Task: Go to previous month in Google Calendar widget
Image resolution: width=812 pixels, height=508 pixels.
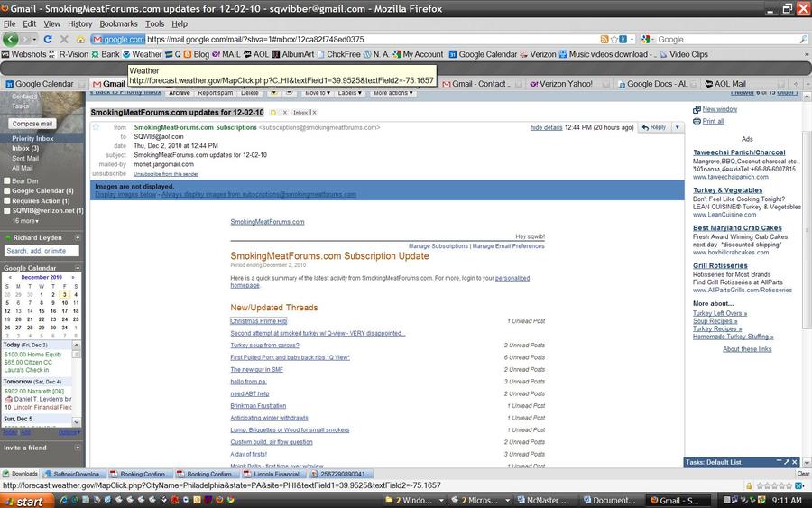Action: (9, 277)
